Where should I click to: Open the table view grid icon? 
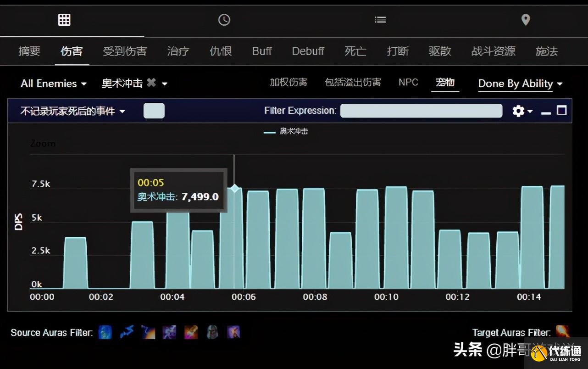[x=64, y=19]
